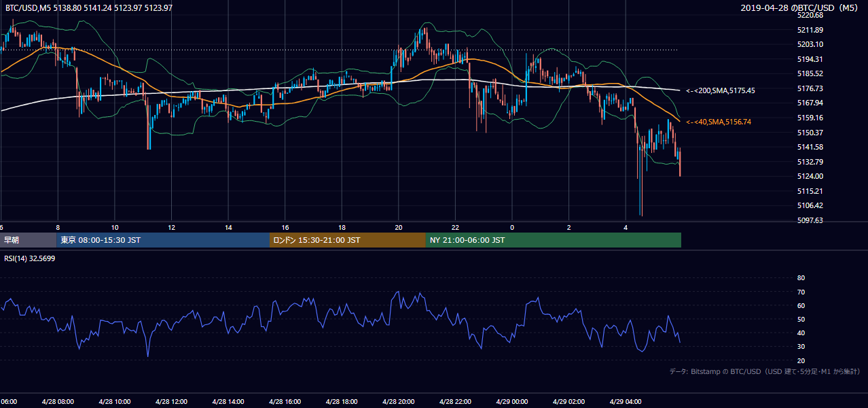Click the NY 21:00-06:00 JST session bar
The image size is (868, 408).
click(554, 240)
